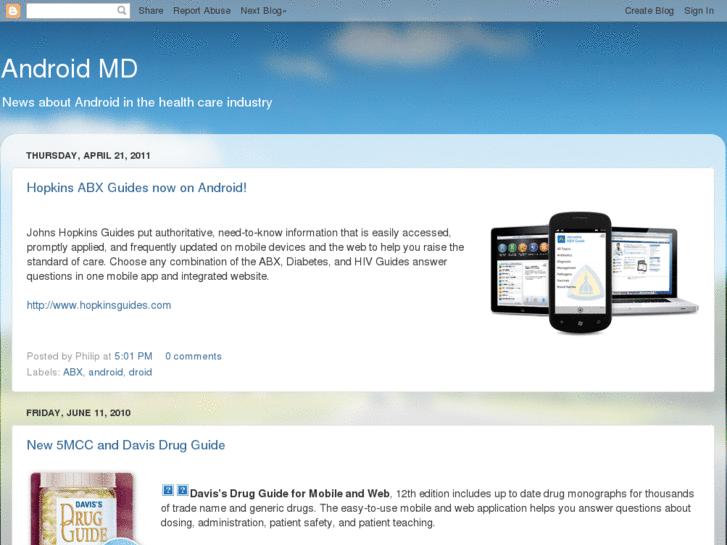This screenshot has width=727, height=545.
Task: View the 0 comments link
Action: (193, 356)
